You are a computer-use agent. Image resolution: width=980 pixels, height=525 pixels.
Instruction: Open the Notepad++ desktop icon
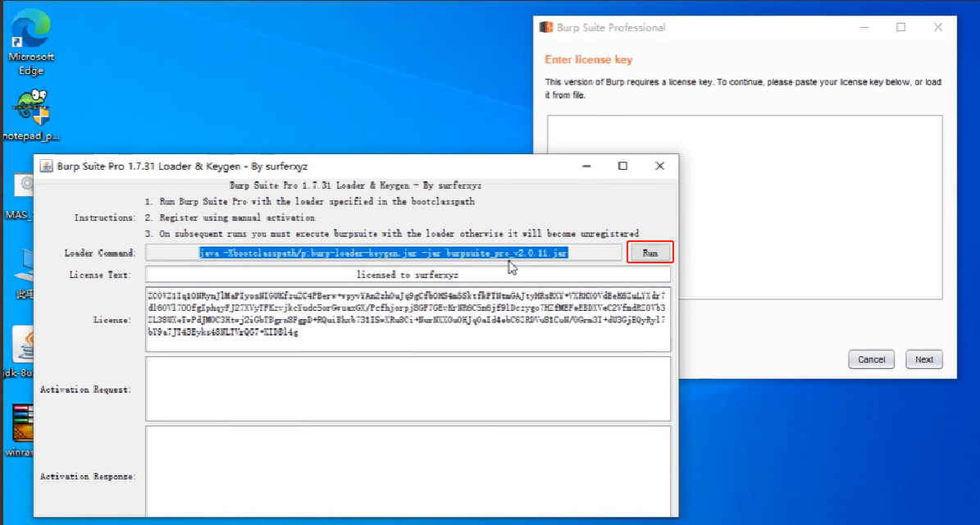[x=30, y=115]
